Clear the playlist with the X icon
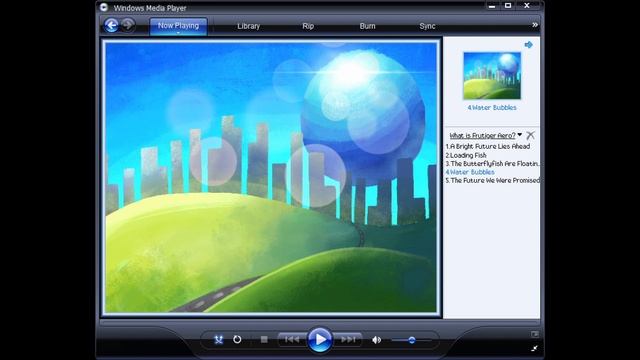The height and width of the screenshot is (360, 640). click(x=530, y=135)
